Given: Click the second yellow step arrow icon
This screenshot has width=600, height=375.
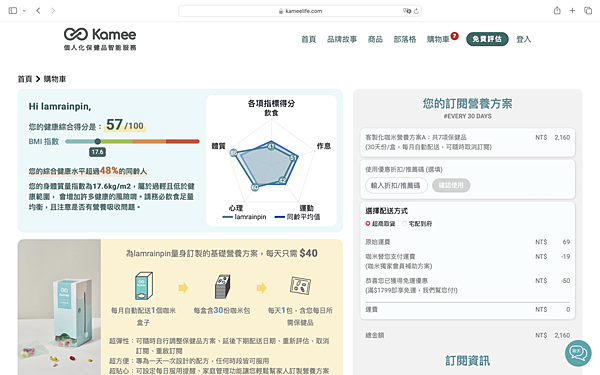Looking at the screenshot, I should [262, 288].
